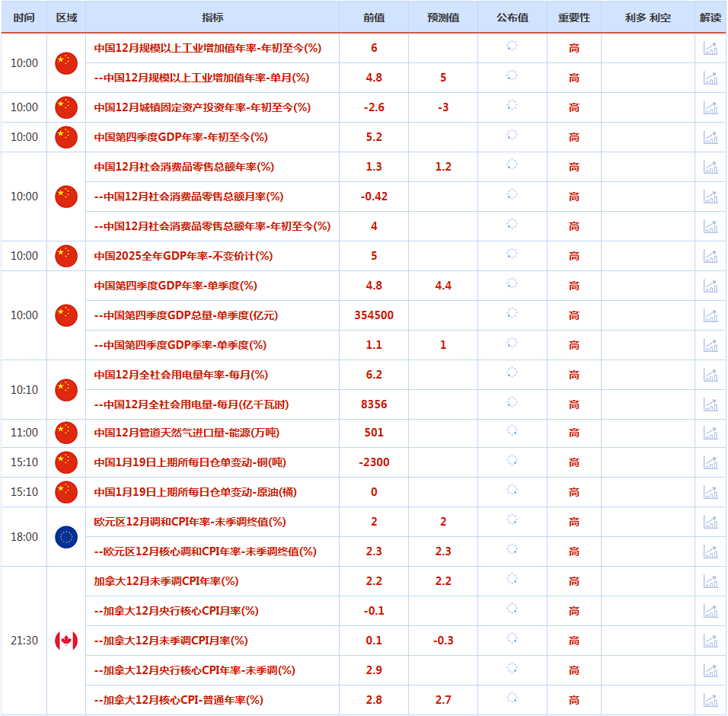
Task: Open --中国第四季度GDP总量-单季度(亿元) indicator
Action: click(186, 316)
